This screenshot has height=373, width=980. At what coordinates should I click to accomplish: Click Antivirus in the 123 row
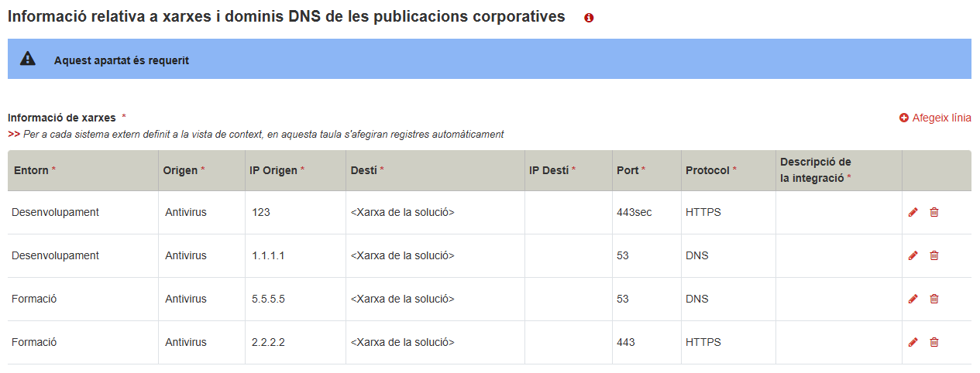point(186,212)
